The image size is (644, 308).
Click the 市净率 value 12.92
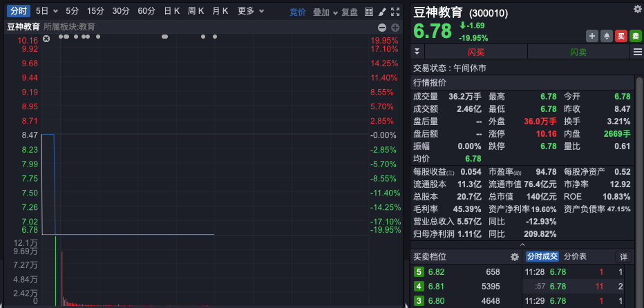(x=621, y=184)
